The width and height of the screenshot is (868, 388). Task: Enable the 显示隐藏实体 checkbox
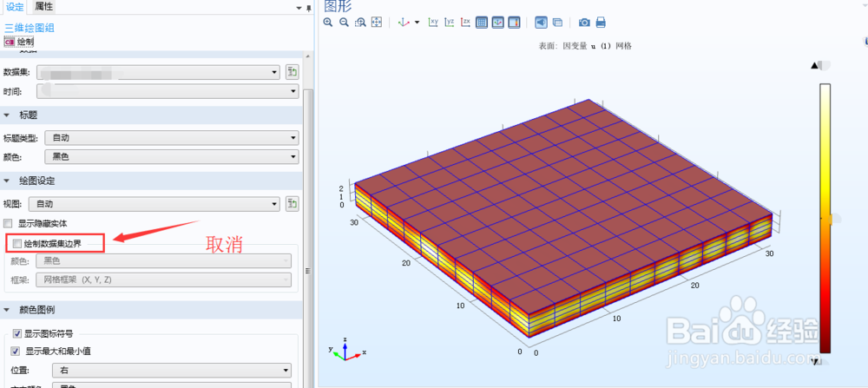pos(8,224)
